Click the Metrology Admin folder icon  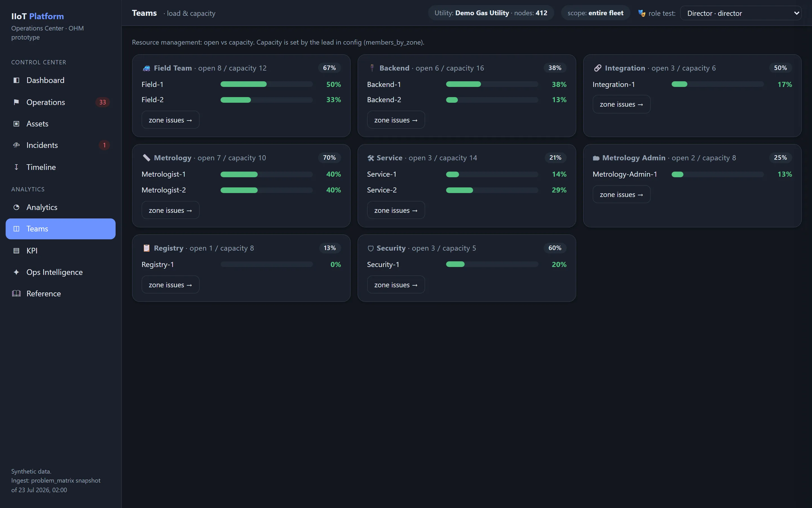click(596, 158)
